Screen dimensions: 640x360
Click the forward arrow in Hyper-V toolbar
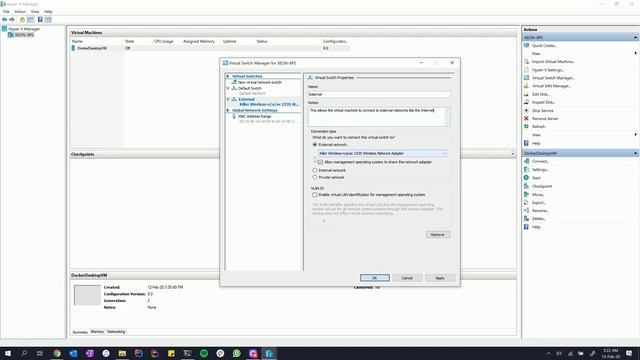click(x=12, y=19)
